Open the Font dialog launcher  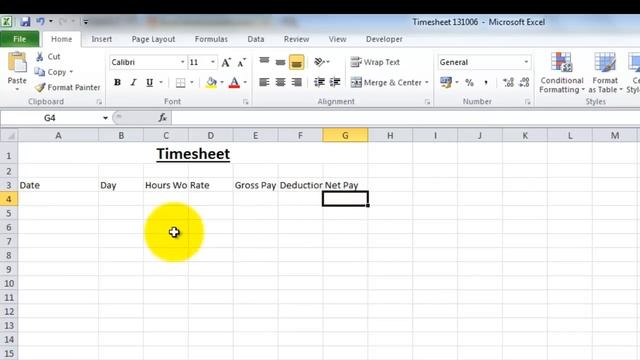(245, 102)
